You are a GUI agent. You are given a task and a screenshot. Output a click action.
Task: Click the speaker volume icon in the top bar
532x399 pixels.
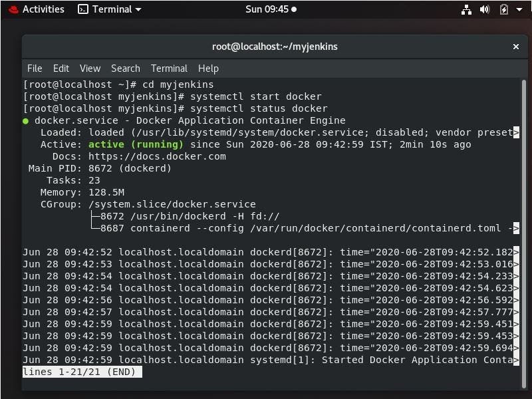pyautogui.click(x=485, y=9)
